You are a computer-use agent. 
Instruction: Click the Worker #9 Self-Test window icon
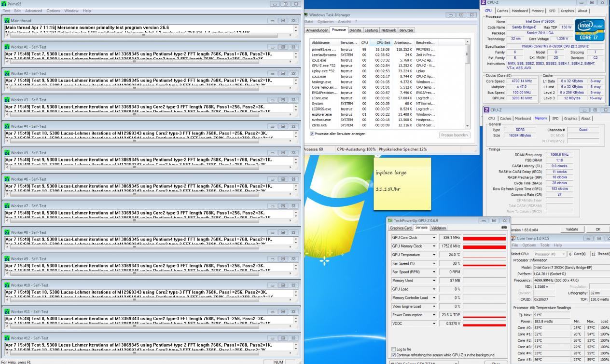7,259
